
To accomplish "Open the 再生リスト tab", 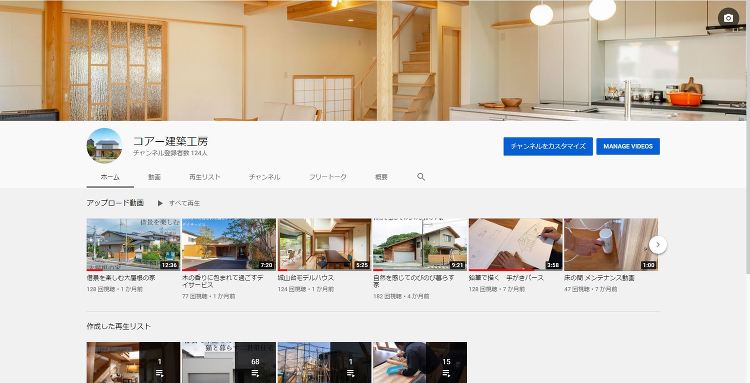I will tap(205, 177).
